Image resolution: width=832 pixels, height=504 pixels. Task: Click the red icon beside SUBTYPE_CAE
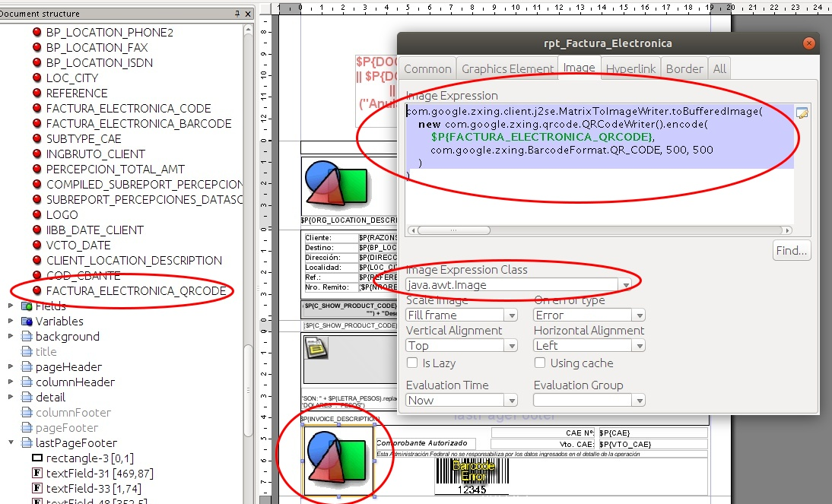pos(37,138)
